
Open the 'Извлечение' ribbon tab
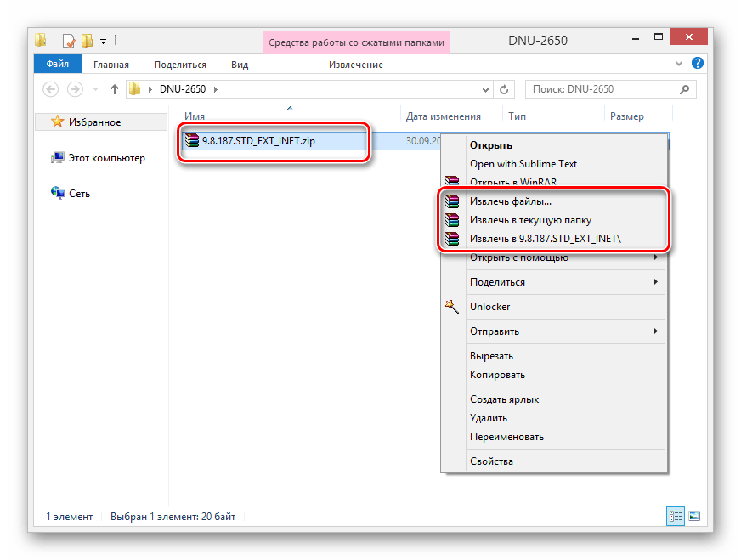(x=355, y=65)
